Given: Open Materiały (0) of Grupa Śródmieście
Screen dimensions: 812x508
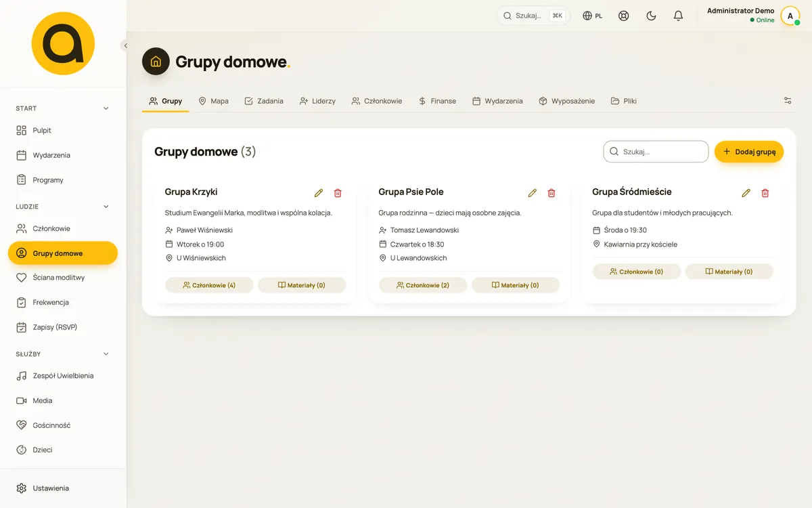Looking at the screenshot, I should tap(729, 272).
